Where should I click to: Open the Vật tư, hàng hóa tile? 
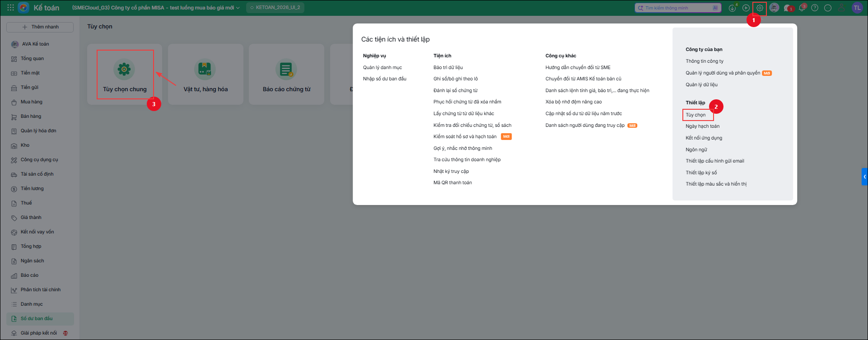pyautogui.click(x=205, y=75)
